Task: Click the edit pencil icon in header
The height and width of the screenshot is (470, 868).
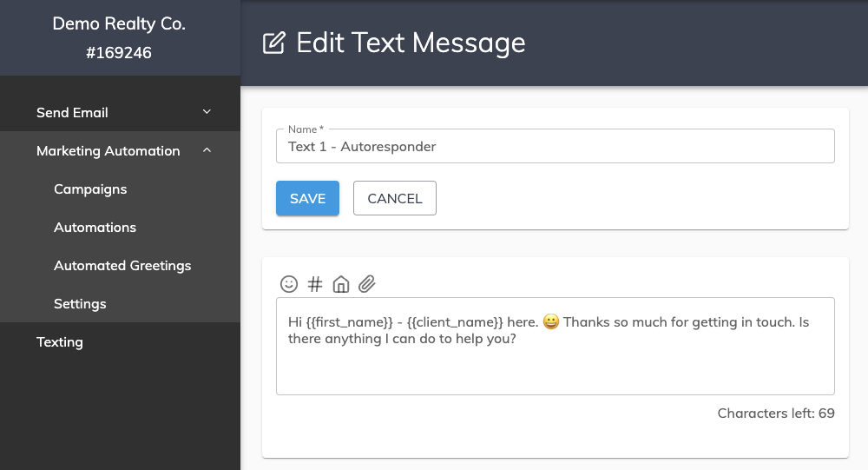Action: pos(274,43)
